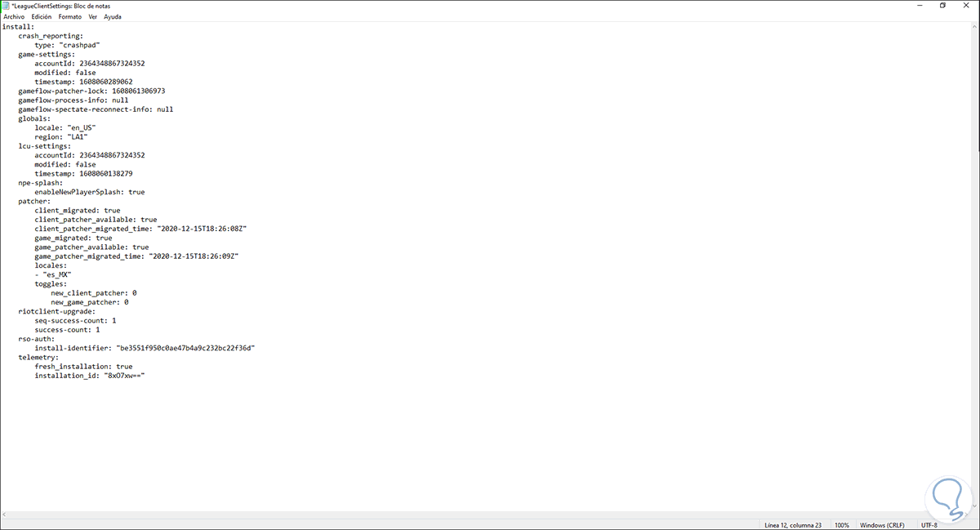Image resolution: width=980 pixels, height=530 pixels.
Task: Click the 100% zoom status indicator
Action: coord(842,524)
